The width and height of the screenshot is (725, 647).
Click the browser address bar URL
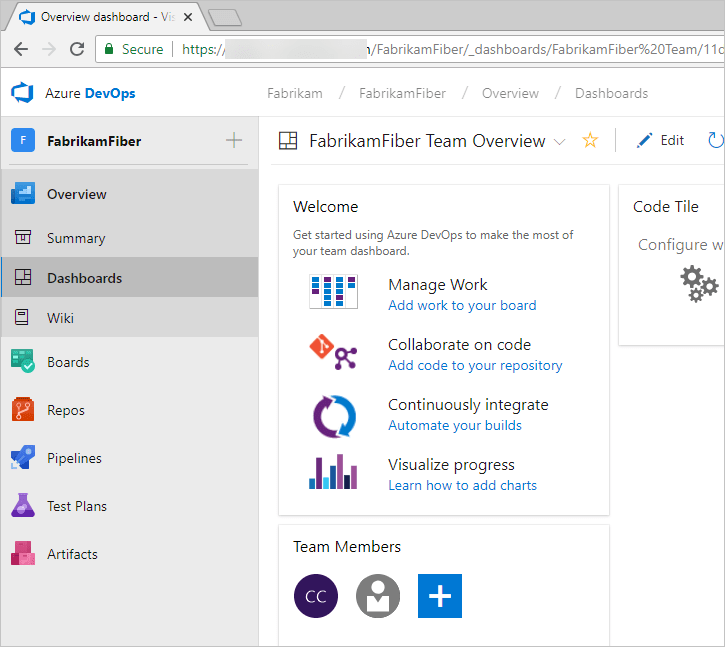click(x=452, y=49)
